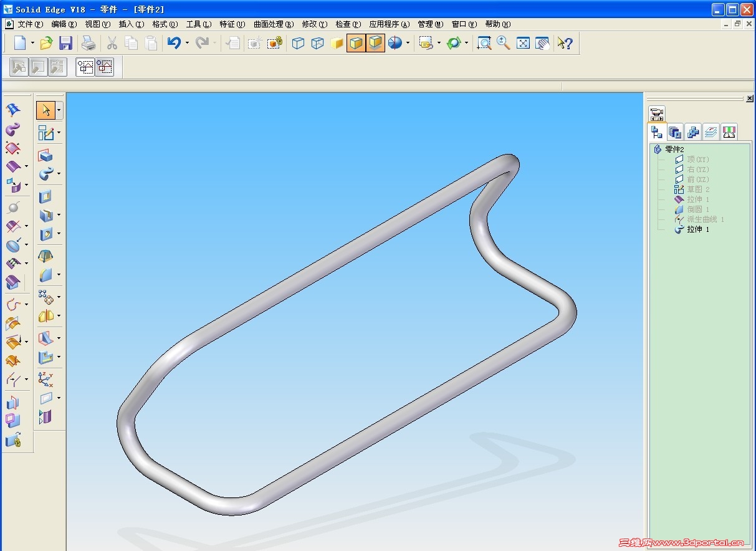Open the 插入 (Insert) menu
This screenshot has height=551, width=756.
pos(131,24)
